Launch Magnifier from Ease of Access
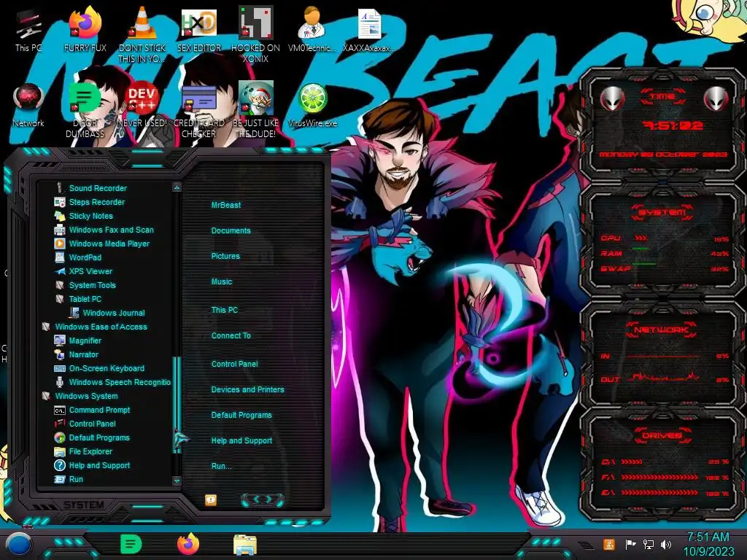 pyautogui.click(x=85, y=340)
